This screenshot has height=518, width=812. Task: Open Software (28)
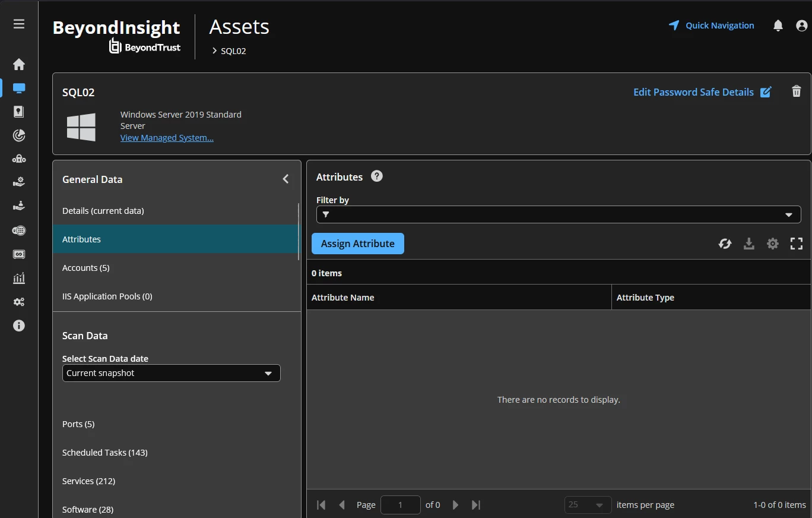pyautogui.click(x=176, y=510)
